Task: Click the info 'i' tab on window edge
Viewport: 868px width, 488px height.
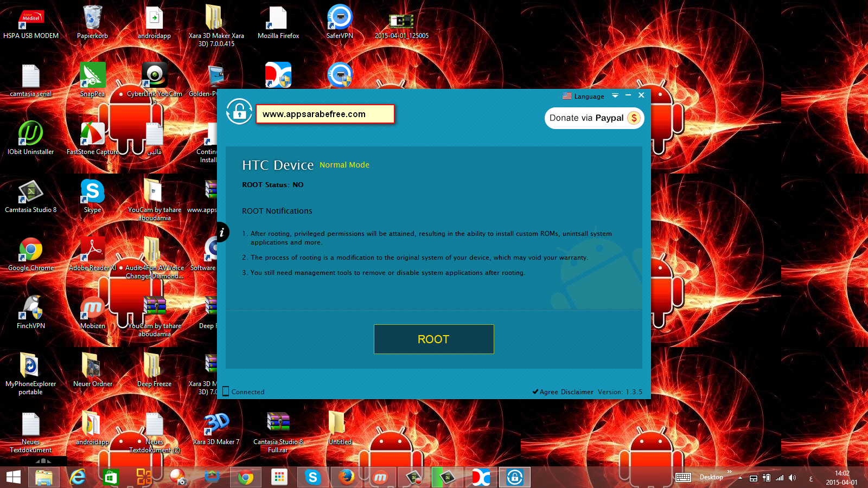Action: click(222, 233)
